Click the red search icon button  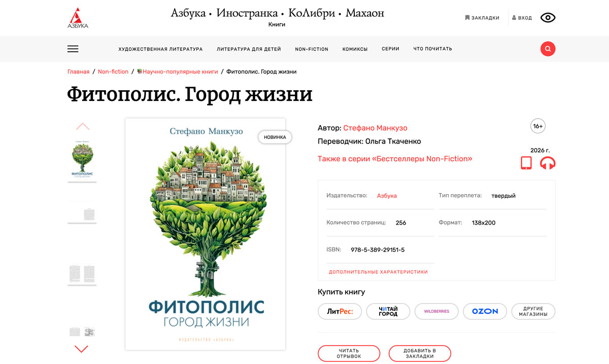pyautogui.click(x=548, y=49)
